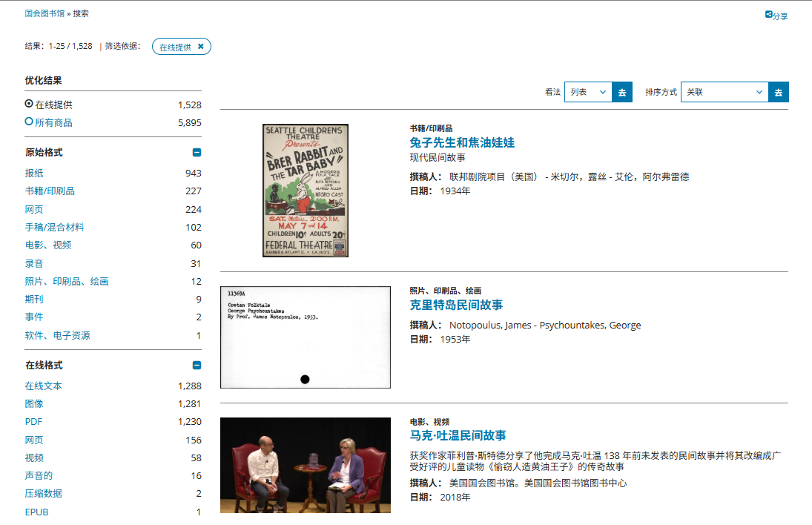Open the 国会图书馆 breadcrumb link
The width and height of the screenshot is (812, 525).
[x=44, y=13]
